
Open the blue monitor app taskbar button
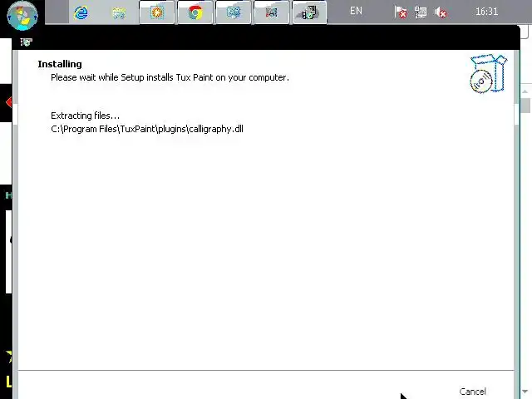(234, 12)
